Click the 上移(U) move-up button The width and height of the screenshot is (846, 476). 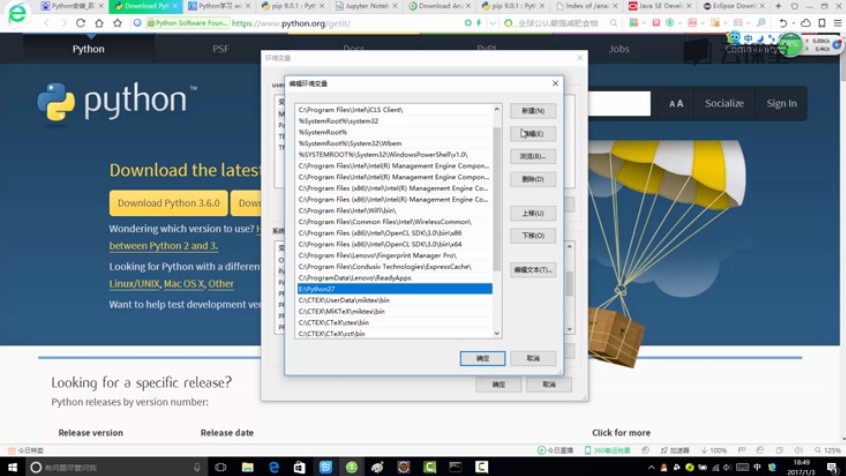(533, 213)
